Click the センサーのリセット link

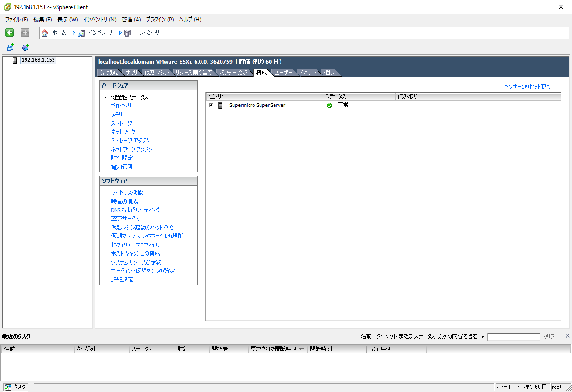pos(522,87)
